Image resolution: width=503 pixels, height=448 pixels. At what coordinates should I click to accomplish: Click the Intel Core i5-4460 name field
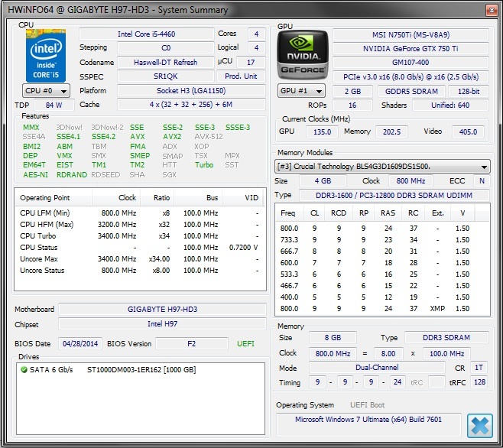[x=147, y=34]
